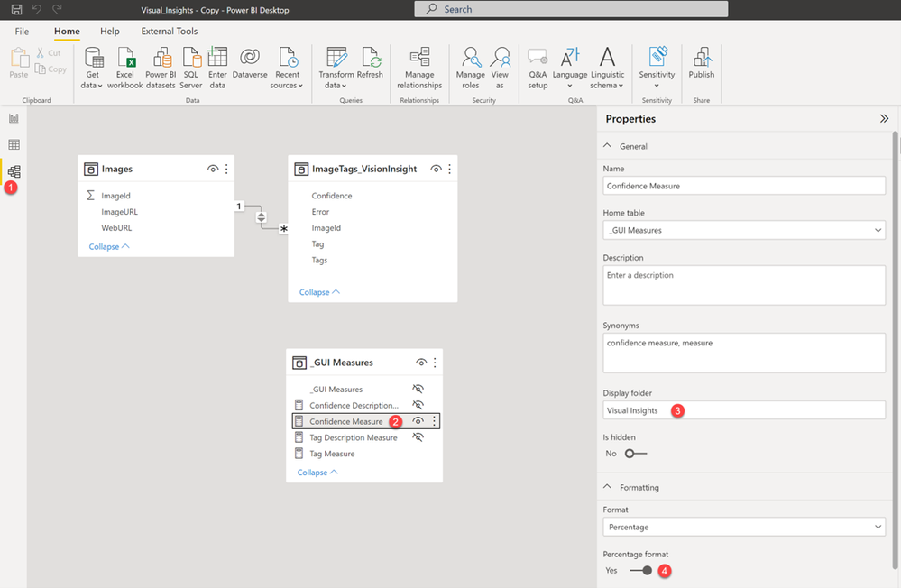Screen dimensions: 901x588
Task: Redo the last action
Action: [x=57, y=9]
